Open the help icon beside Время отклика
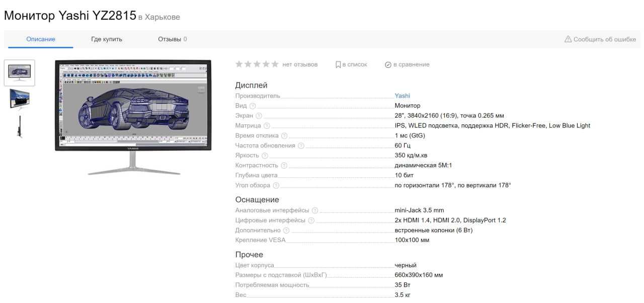644x303 pixels. (x=284, y=136)
